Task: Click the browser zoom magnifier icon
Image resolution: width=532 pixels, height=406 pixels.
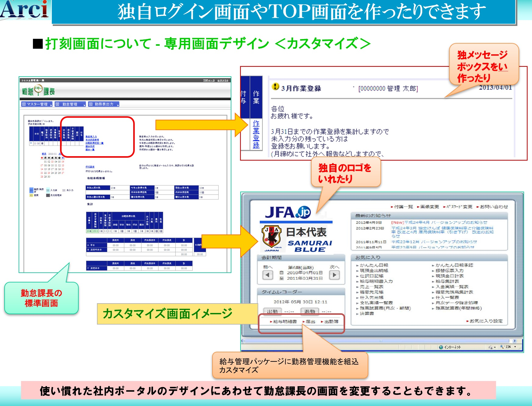Action: (502, 347)
